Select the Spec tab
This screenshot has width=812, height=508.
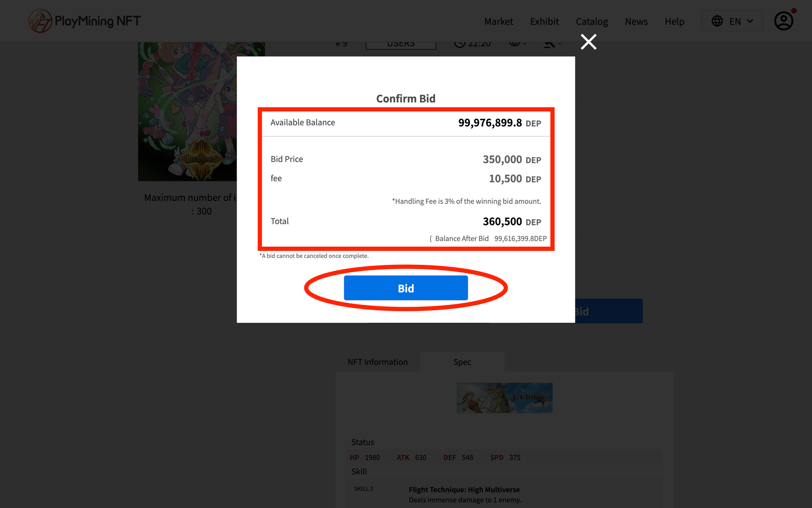click(462, 362)
